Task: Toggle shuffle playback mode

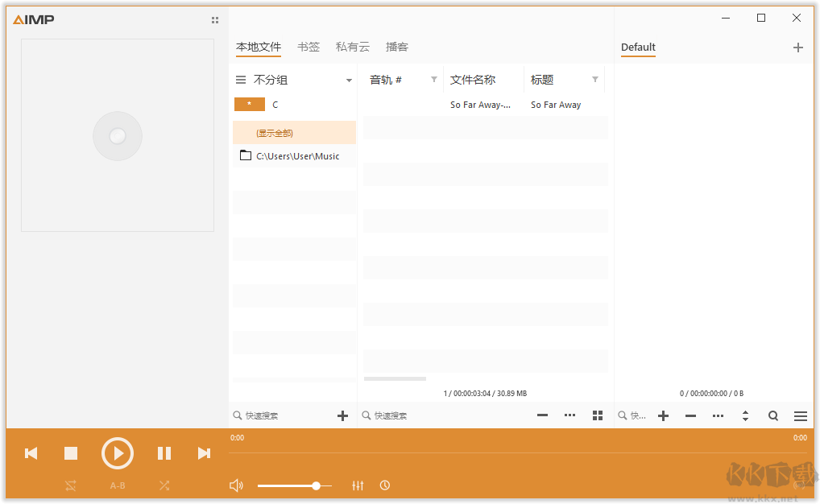Action: (x=164, y=485)
